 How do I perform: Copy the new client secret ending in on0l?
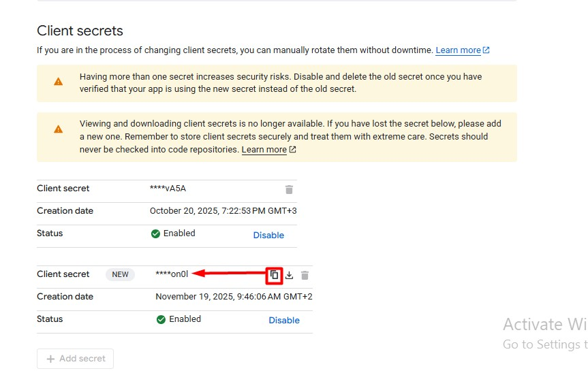click(273, 275)
